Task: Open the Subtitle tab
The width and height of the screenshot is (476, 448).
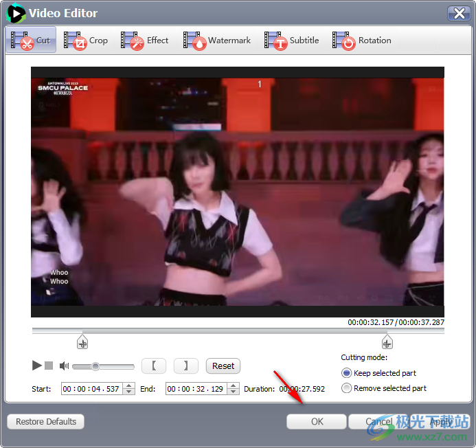Action: tap(291, 41)
